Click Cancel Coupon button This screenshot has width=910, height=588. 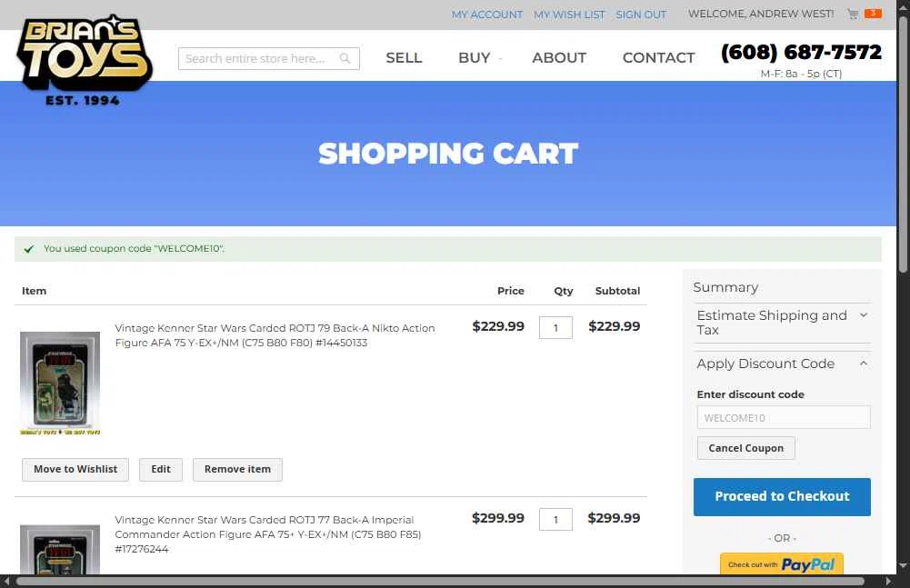745,448
